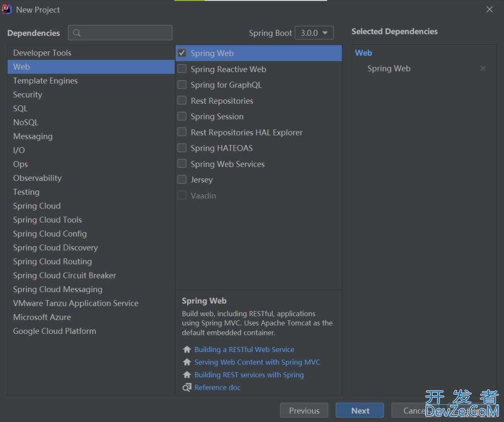Click home icon beside Serving Web Content link

click(187, 362)
